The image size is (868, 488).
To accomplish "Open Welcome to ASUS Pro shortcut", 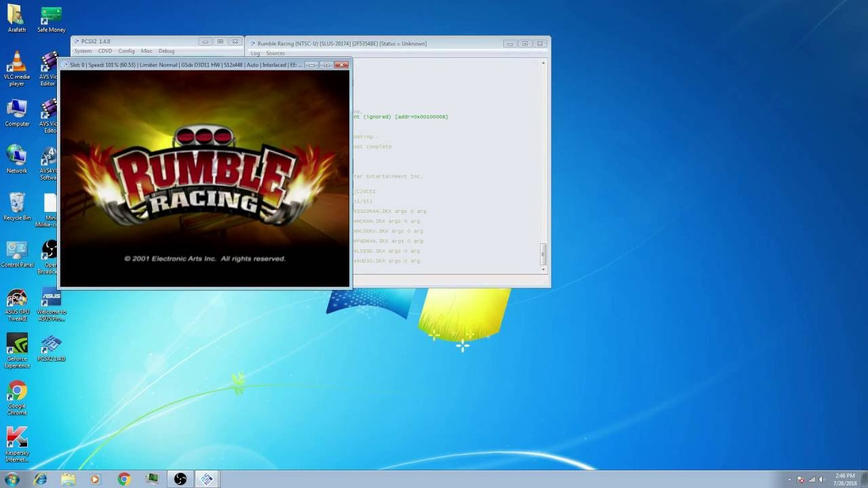I will pyautogui.click(x=51, y=305).
